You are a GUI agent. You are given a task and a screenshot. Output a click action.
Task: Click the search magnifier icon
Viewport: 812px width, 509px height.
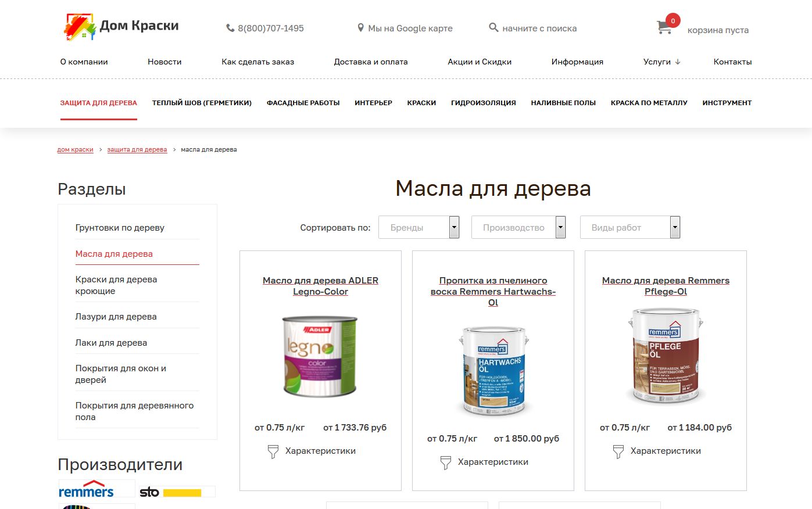pyautogui.click(x=493, y=27)
